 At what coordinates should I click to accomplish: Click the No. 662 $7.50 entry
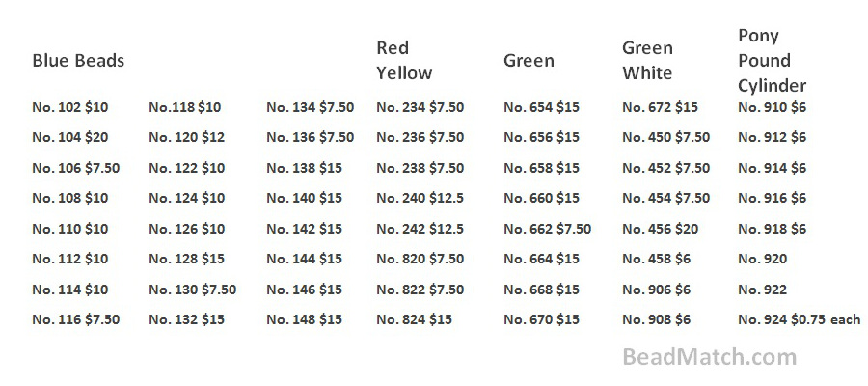[547, 229]
